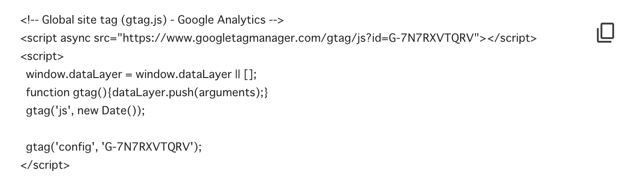
Task: Click the 'js' string in the gtag call
Action: coord(62,111)
